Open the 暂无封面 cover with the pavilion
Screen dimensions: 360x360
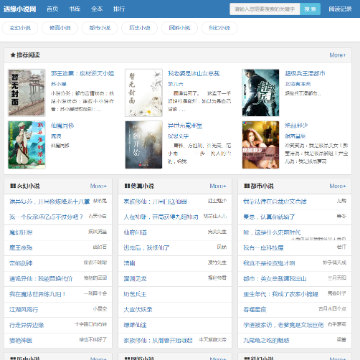[x=27, y=93]
